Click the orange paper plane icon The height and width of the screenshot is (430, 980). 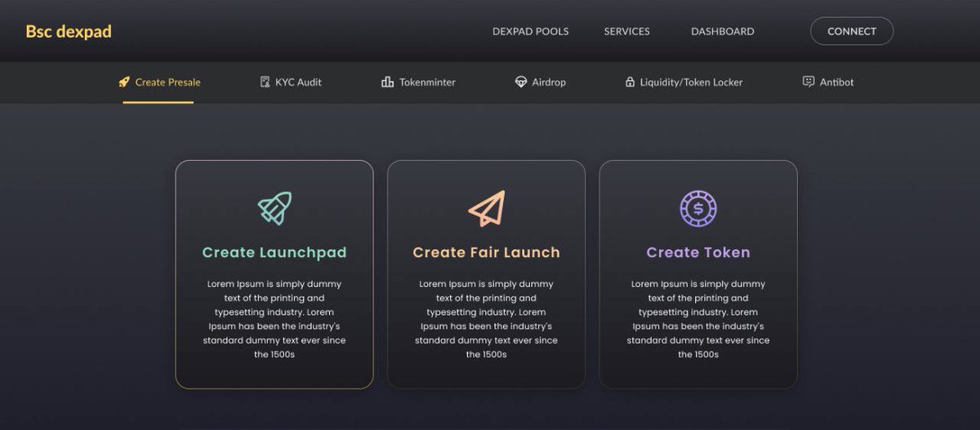coord(487,209)
